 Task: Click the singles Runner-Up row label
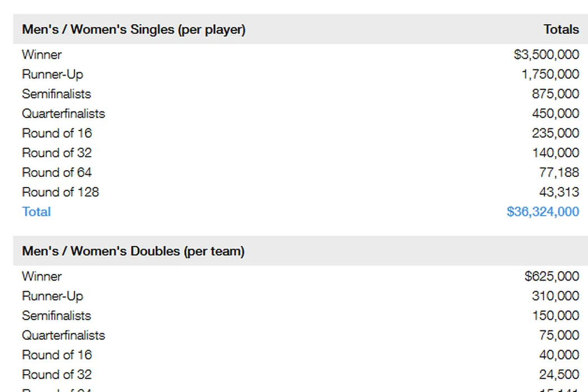pos(53,74)
